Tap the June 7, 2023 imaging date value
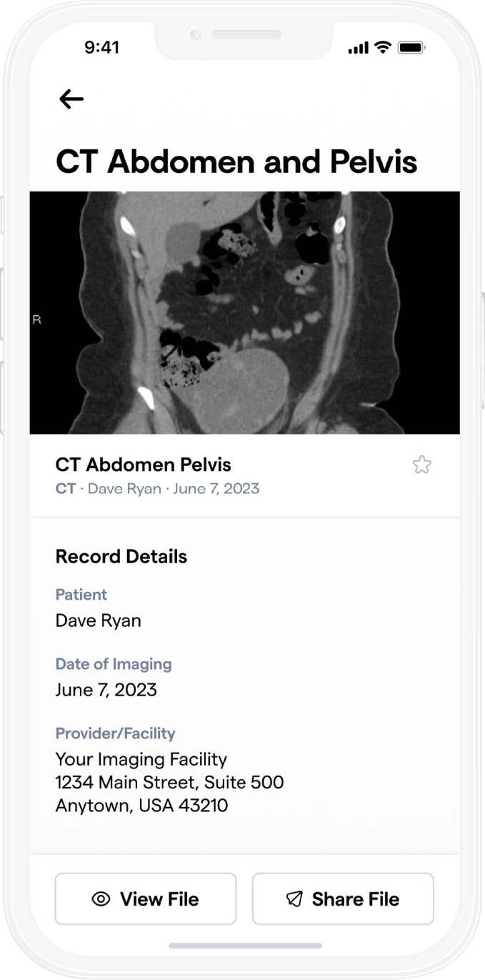Image resolution: width=485 pixels, height=980 pixels. point(106,690)
